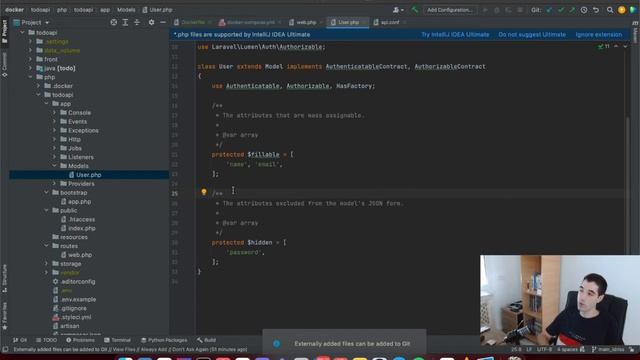Viewport: 640px width, 360px height.
Task: Open the Git tool window
Action: (x=20, y=340)
